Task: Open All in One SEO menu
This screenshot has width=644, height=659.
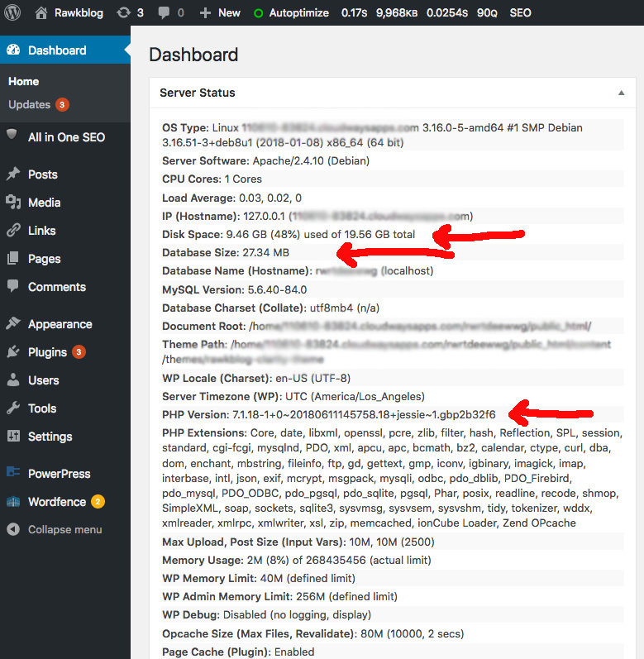Action: 65,137
